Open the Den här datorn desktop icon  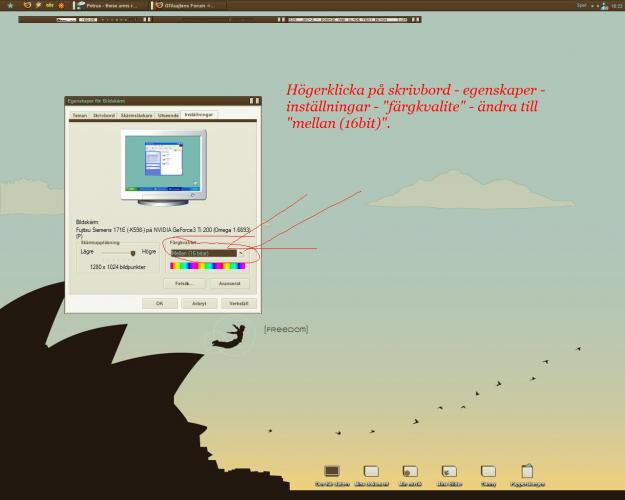coord(332,471)
